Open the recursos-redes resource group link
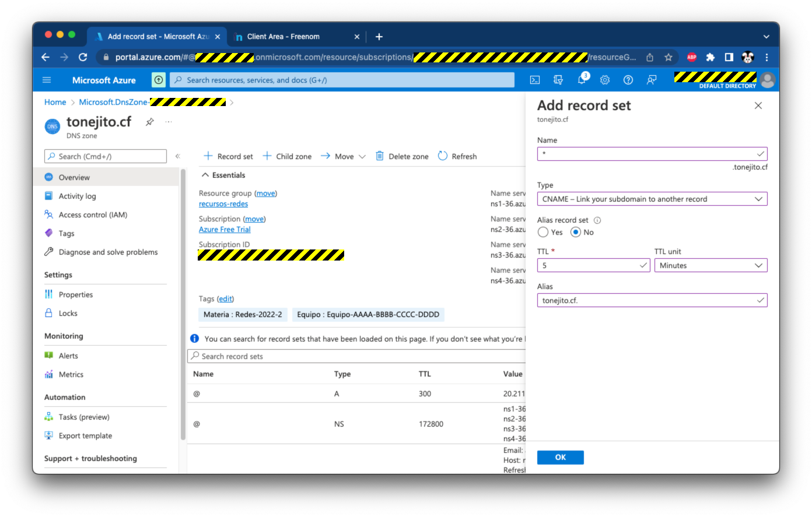This screenshot has height=517, width=812. pyautogui.click(x=223, y=204)
